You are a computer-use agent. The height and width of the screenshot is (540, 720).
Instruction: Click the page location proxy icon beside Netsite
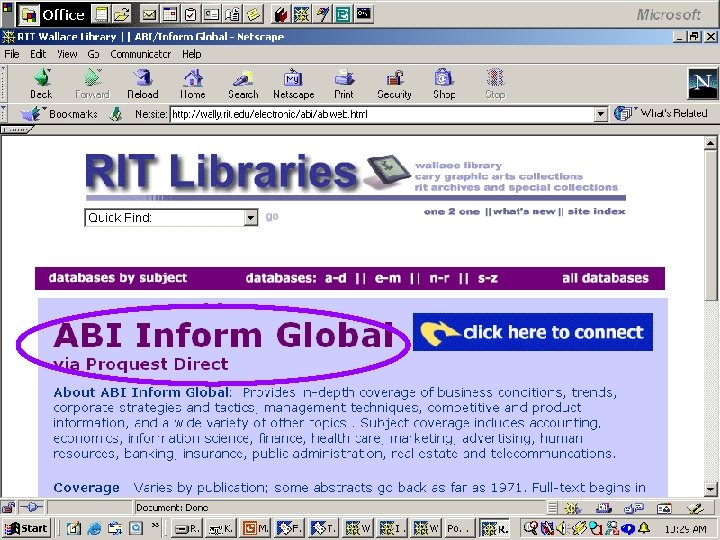click(x=116, y=114)
